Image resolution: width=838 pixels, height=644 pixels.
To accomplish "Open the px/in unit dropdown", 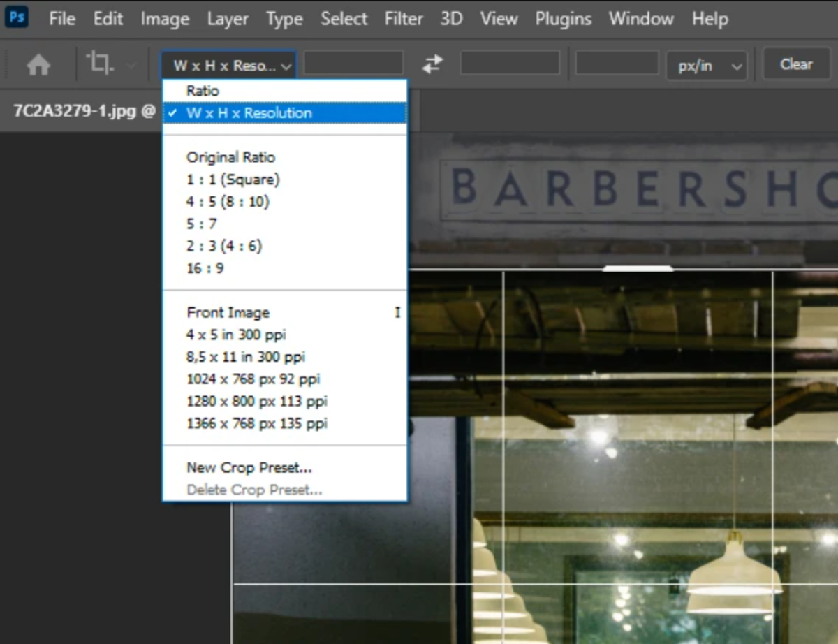I will click(707, 64).
